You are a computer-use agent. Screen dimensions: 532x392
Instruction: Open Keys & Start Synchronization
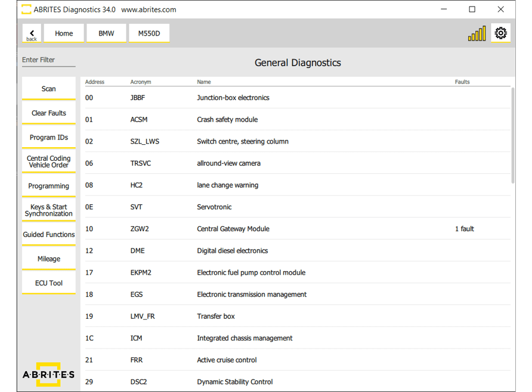point(49,210)
